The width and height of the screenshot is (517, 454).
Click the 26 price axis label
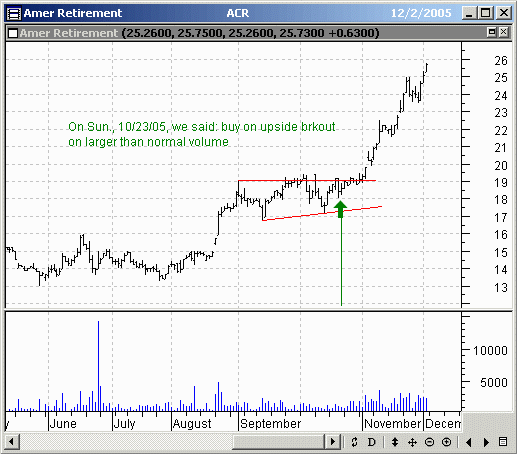click(501, 61)
